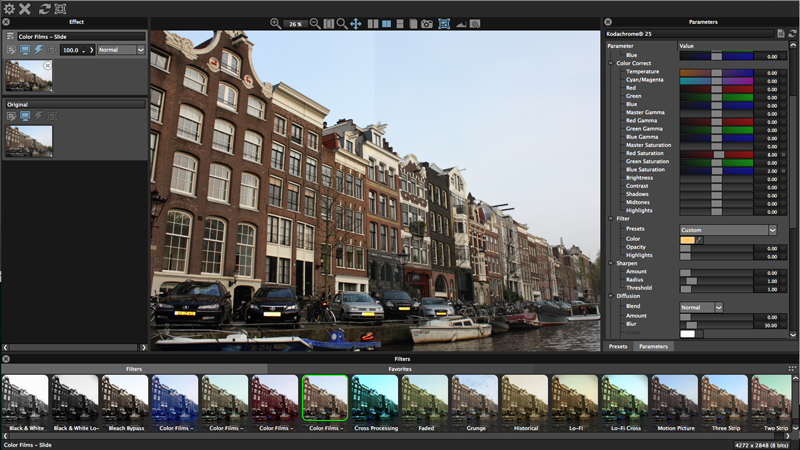Screen dimensions: 800x450
Task: Toggle the monitor visibility icon for Color Films layer
Action: tap(24, 50)
